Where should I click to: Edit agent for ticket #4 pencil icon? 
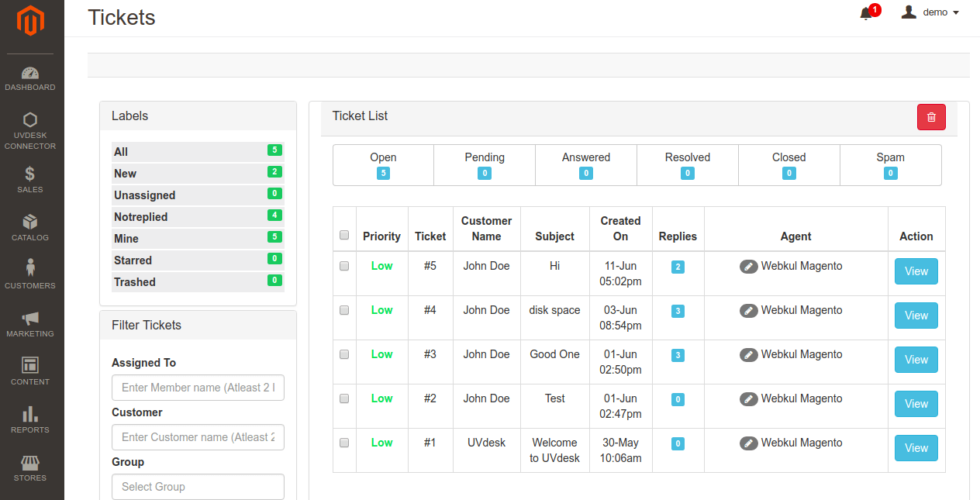tap(748, 311)
